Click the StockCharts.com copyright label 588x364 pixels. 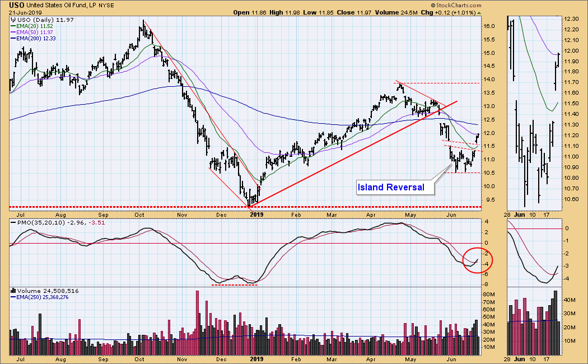[456, 5]
